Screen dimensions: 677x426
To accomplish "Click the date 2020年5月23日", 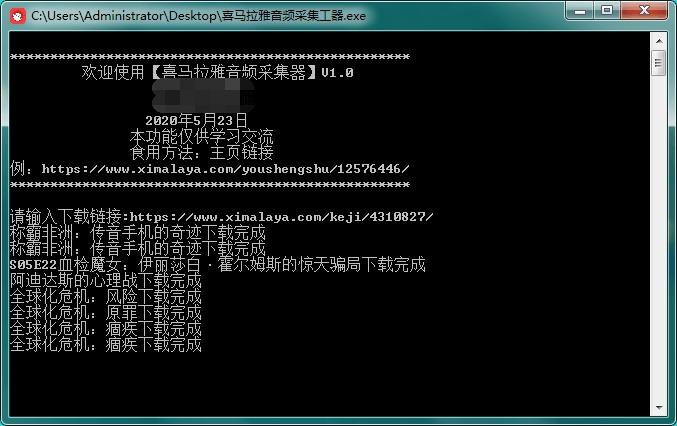I will point(196,120).
